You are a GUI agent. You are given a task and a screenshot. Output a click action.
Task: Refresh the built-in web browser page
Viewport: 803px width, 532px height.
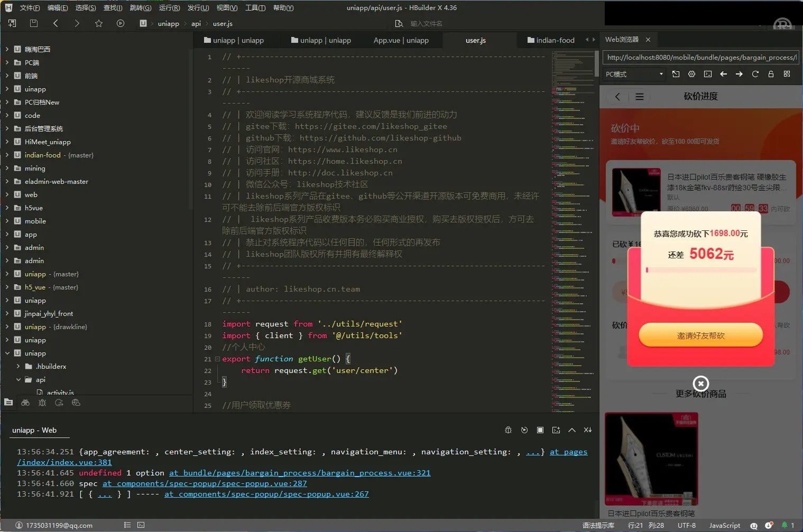click(x=755, y=74)
